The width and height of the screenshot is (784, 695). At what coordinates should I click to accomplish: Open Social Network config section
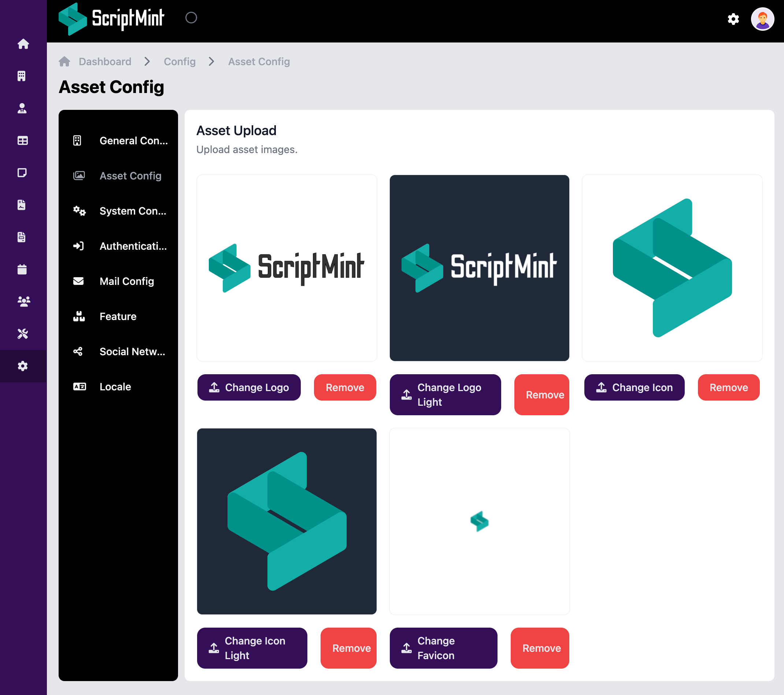tap(132, 352)
